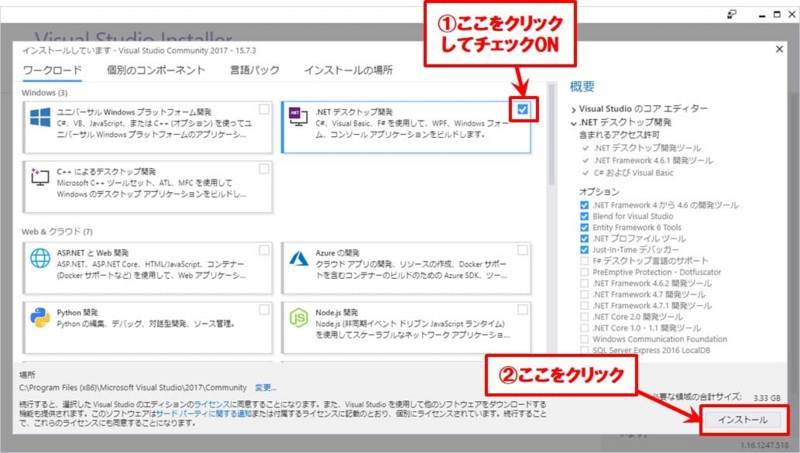Click the インストール button
This screenshot has width=800, height=453.
[743, 420]
